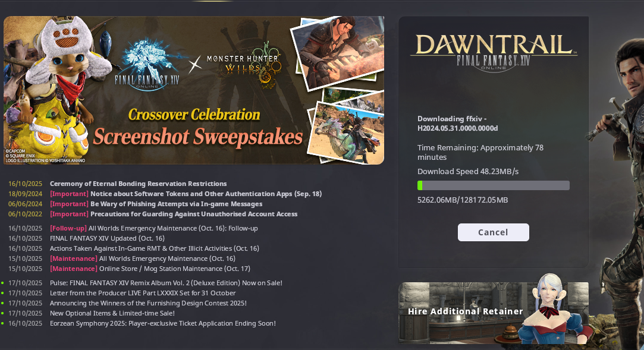This screenshot has width=644, height=350.
Task: Open Actions Taken Against In-Game RMT post
Action: tap(155, 248)
